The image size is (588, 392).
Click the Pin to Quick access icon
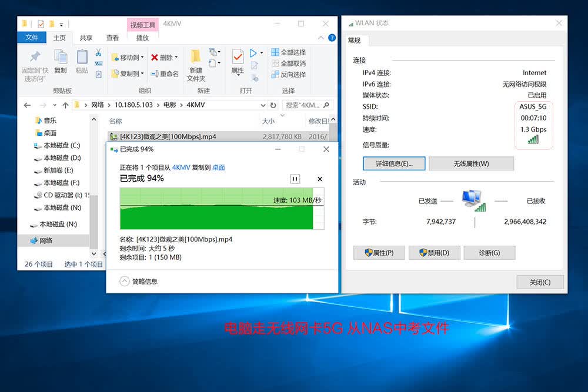35,56
